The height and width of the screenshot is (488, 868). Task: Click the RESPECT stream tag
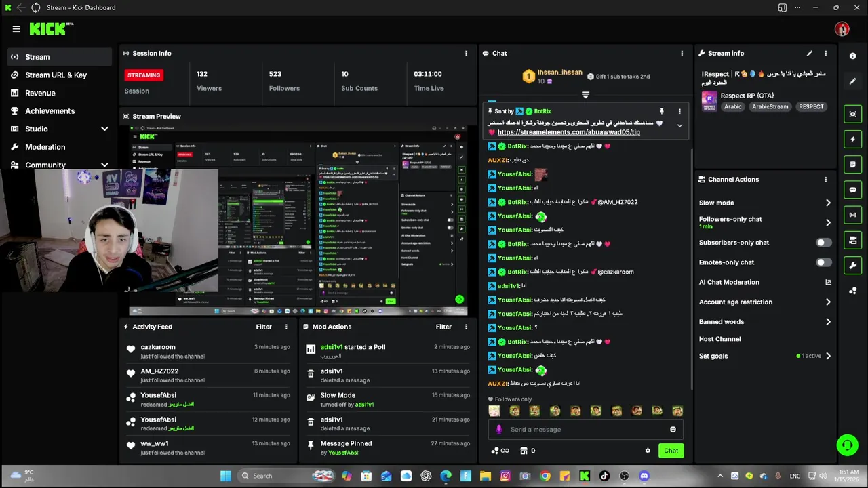811,106
